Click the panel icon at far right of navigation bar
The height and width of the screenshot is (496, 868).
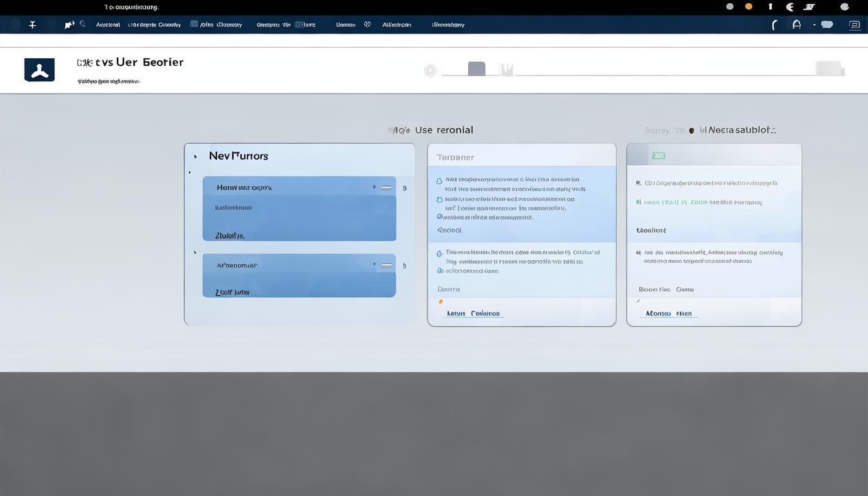[854, 25]
